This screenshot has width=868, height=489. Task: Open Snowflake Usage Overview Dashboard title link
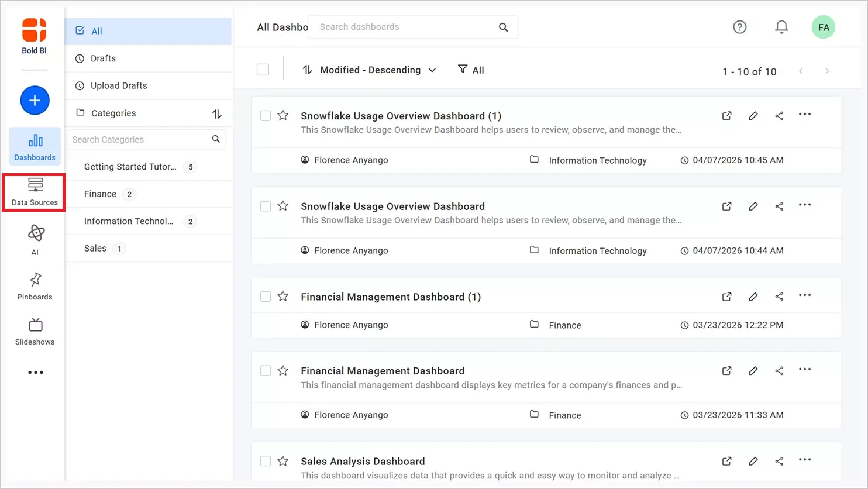[392, 206]
